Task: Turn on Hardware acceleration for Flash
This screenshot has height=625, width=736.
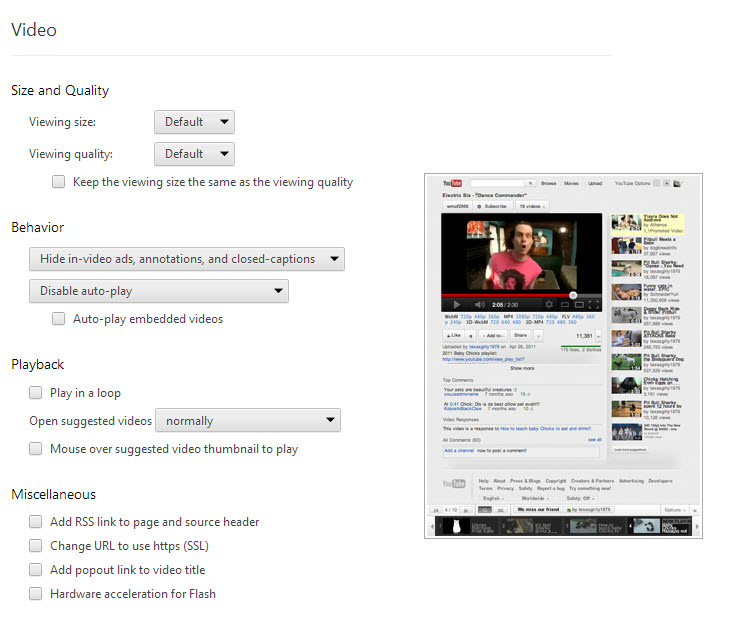Action: (x=36, y=593)
